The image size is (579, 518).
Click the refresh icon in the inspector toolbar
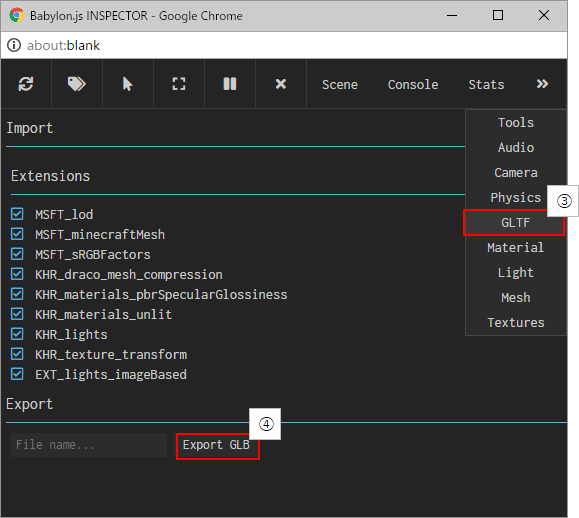[26, 84]
